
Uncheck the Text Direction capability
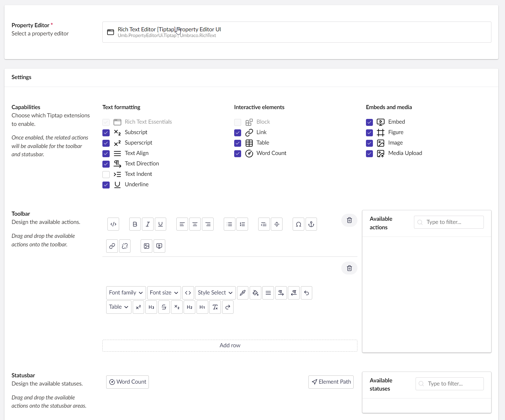click(106, 164)
